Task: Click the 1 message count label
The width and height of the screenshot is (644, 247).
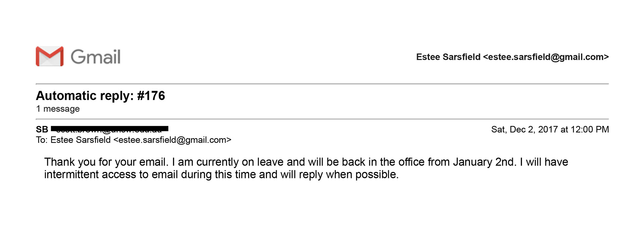Action: [x=58, y=109]
